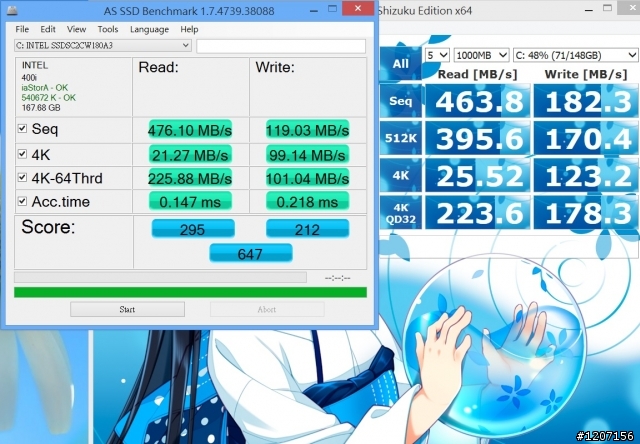This screenshot has height=444, width=640.
Task: Run the 512K test in CrystalDiskMark
Action: (400, 138)
